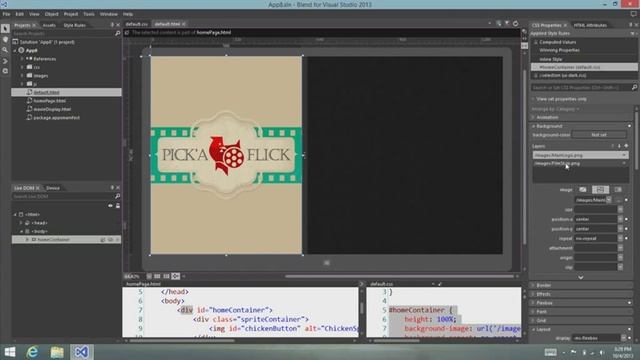Image resolution: width=640 pixels, height=360 pixels.
Task: Select the Pan hand tool
Action: tap(5, 40)
